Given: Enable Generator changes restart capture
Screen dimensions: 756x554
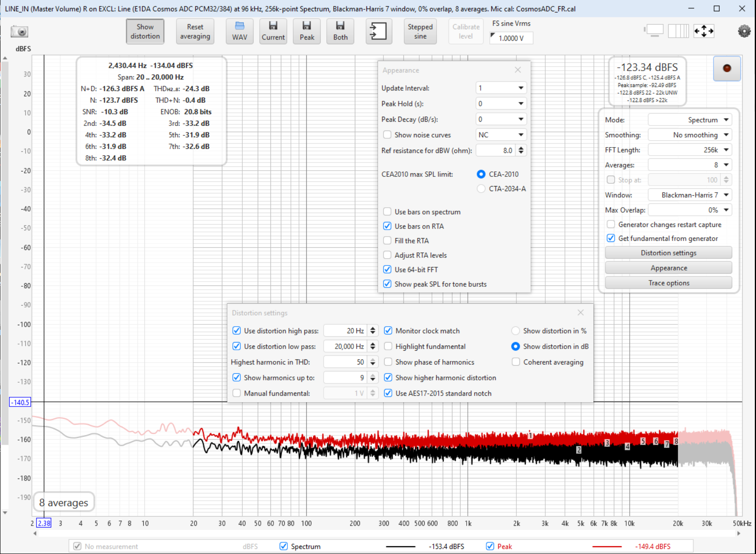Looking at the screenshot, I should click(611, 225).
